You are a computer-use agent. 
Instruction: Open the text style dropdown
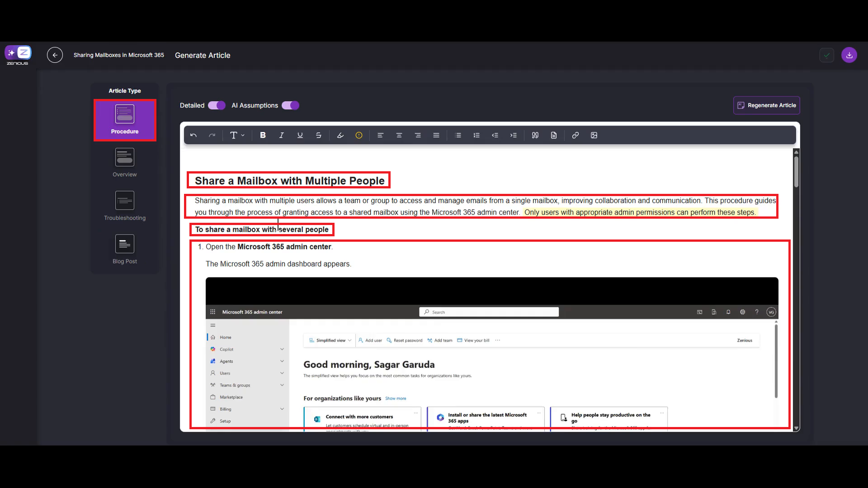(237, 135)
